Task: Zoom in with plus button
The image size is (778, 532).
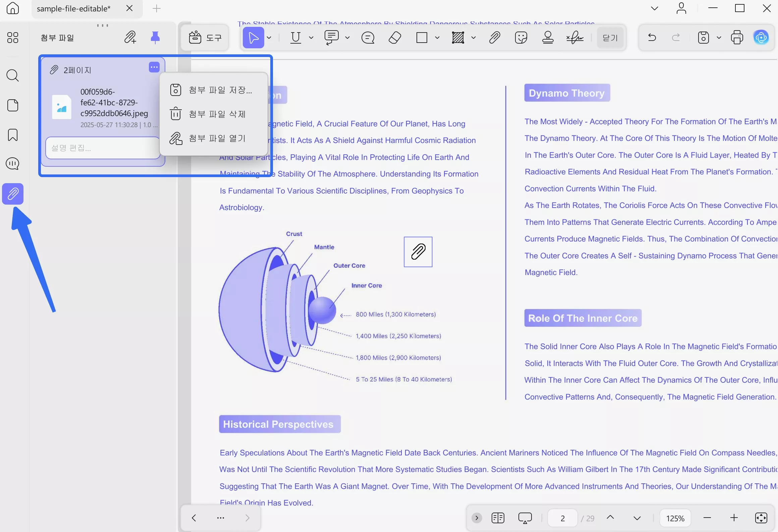Action: coord(734,518)
